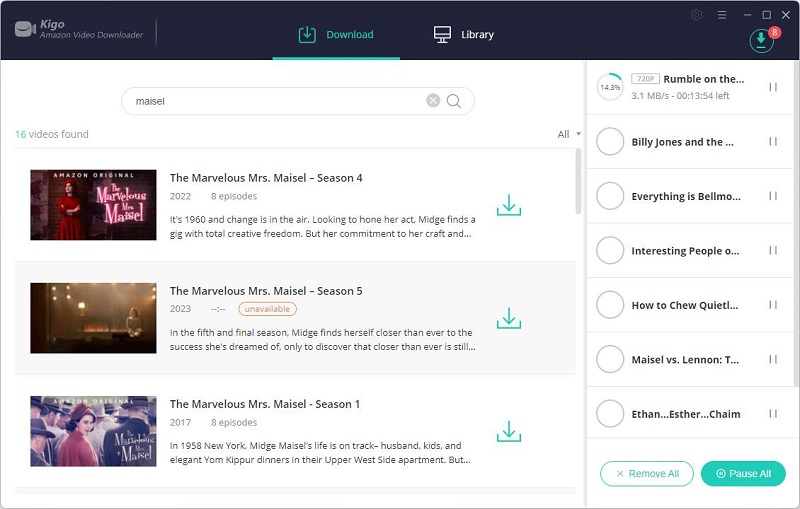Image resolution: width=800 pixels, height=509 pixels.
Task: Click the 2023 year under Season 5
Action: [x=180, y=309]
